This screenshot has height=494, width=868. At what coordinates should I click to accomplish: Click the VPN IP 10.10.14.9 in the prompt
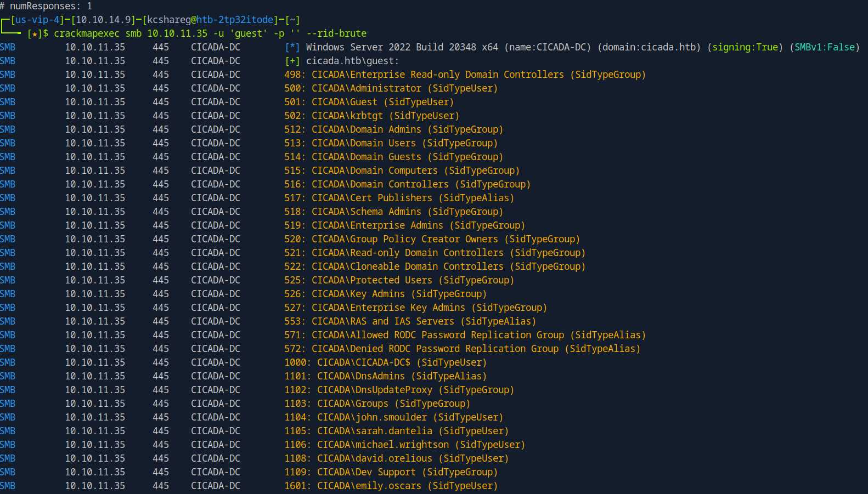[103, 20]
